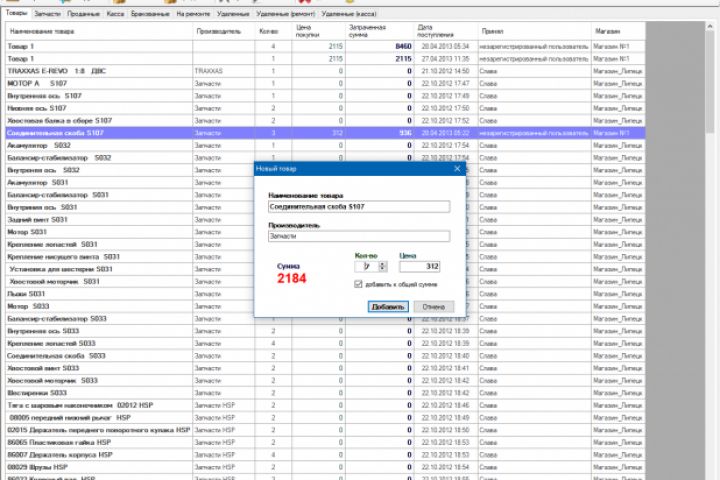Focus the Производитель input field in the dialog
720x480 pixels.
pos(359,236)
